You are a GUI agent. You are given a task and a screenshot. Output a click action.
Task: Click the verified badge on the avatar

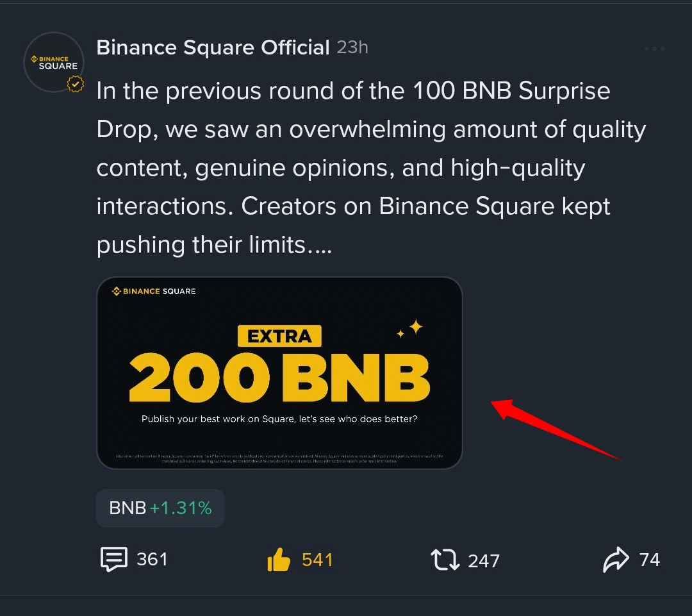[x=76, y=85]
